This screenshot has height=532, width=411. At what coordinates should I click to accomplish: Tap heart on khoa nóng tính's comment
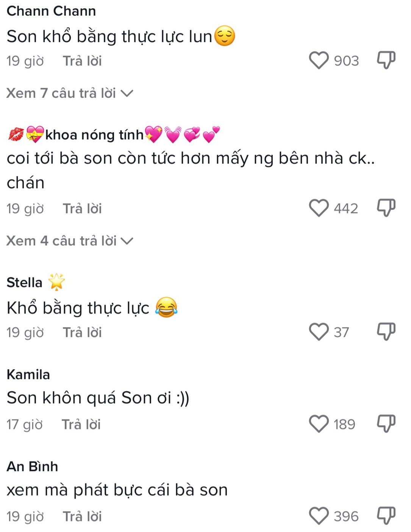pyautogui.click(x=319, y=208)
